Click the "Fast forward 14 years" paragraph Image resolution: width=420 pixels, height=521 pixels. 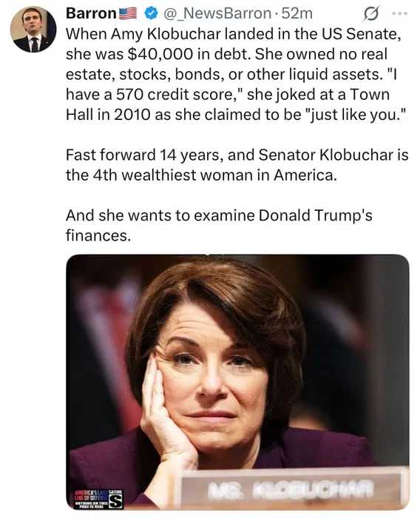pyautogui.click(x=237, y=165)
